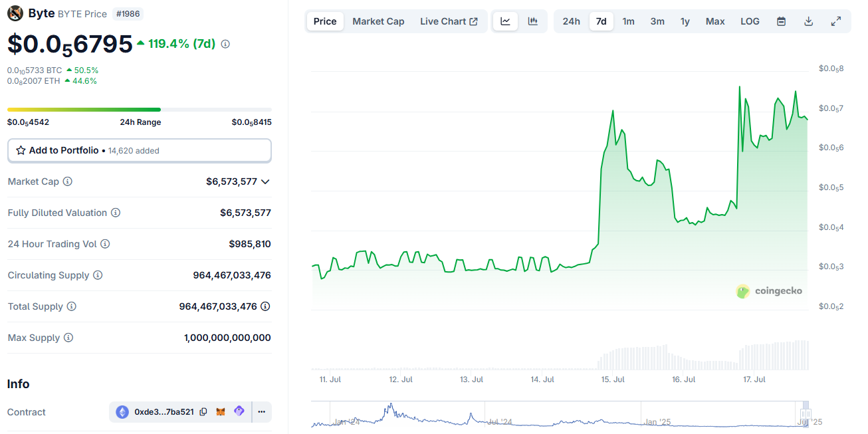Click the mini historical overview chart
868x434 pixels.
[x=560, y=414]
